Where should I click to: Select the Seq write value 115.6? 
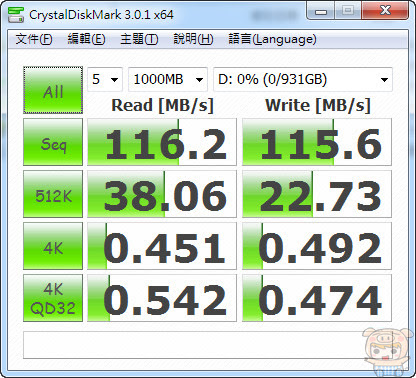coord(317,142)
